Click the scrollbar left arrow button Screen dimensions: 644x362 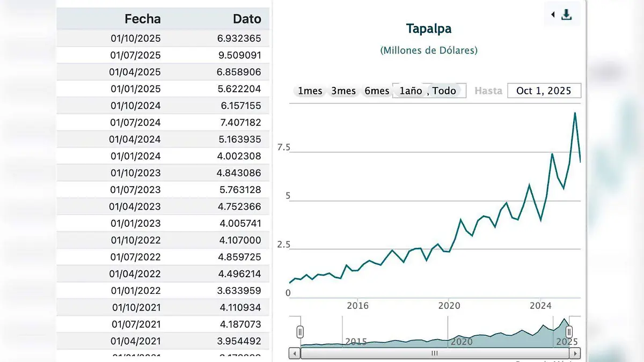295,353
